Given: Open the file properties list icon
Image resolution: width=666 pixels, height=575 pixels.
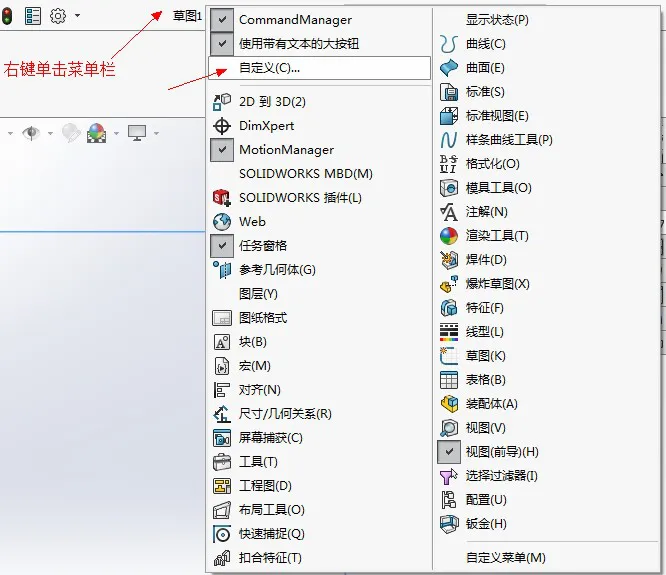Looking at the screenshot, I should point(33,16).
